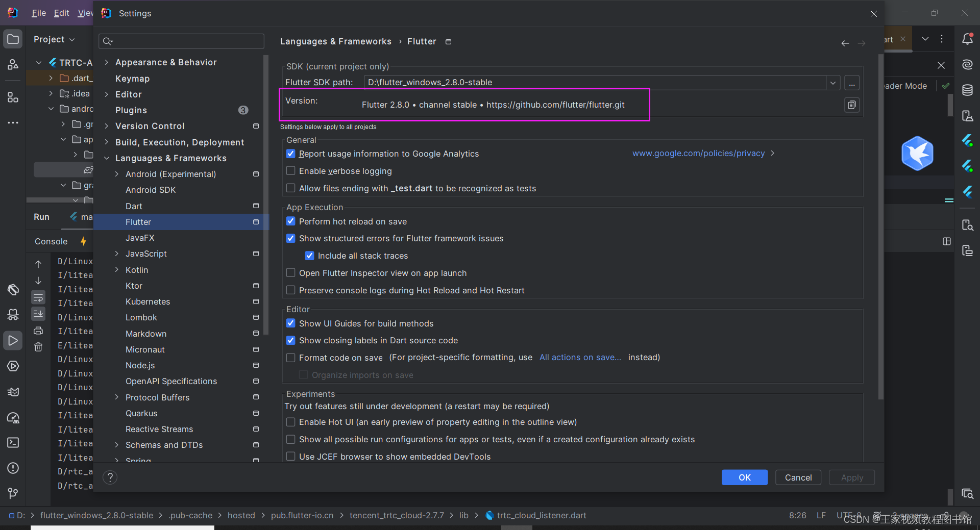Open the Logcat cat icon
This screenshot has width=980, height=530.
point(13,392)
